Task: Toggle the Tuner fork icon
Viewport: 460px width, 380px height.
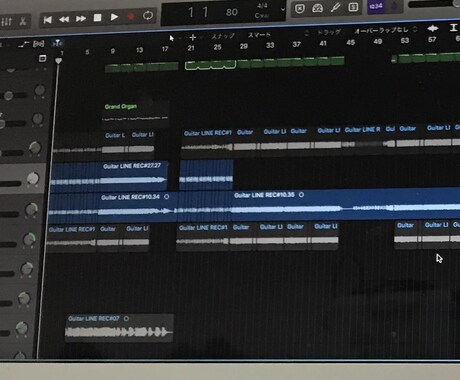Action: tap(335, 7)
